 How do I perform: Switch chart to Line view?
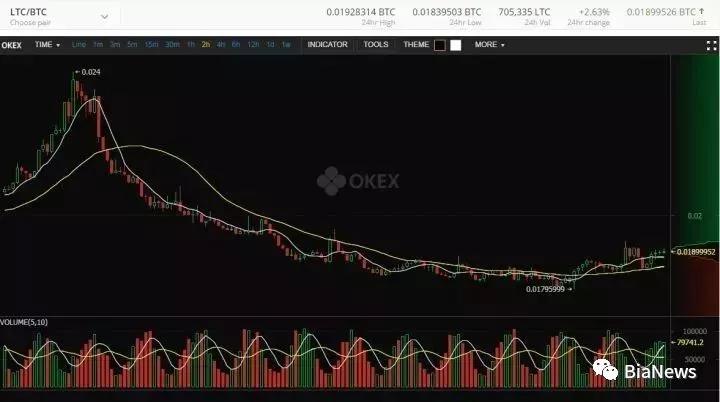[79, 45]
